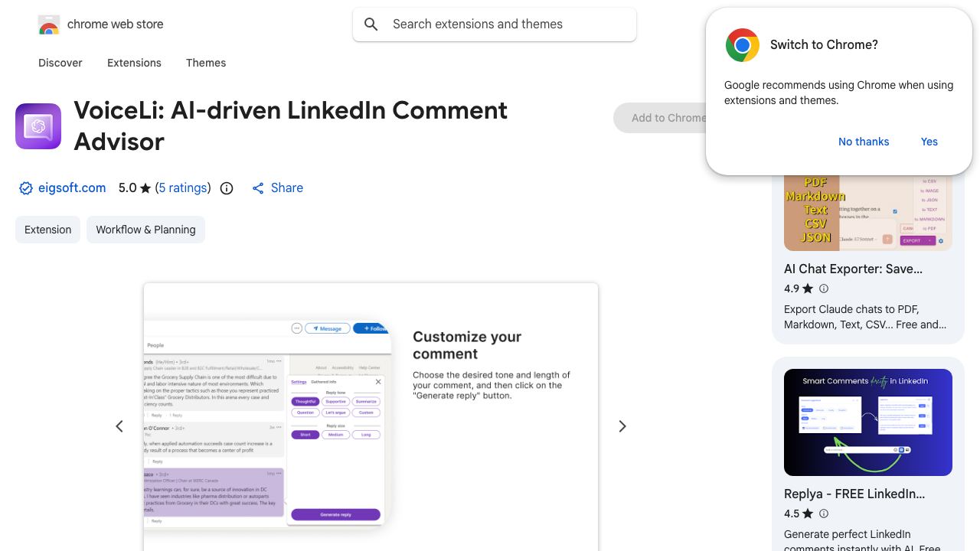The image size is (980, 551).
Task: Click info icon beside AI Chat Exporter's 4.9 rating
Action: (824, 289)
